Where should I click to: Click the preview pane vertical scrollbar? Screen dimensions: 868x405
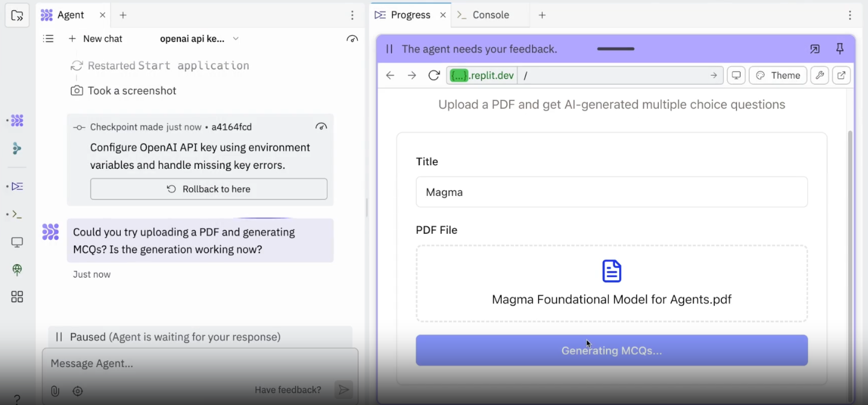click(849, 240)
